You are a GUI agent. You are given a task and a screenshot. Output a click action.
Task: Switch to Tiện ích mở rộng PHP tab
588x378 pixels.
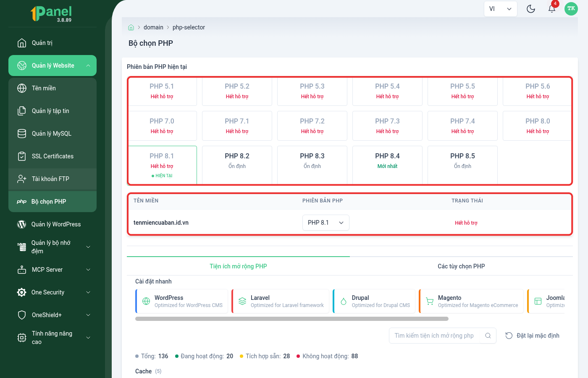[238, 266]
